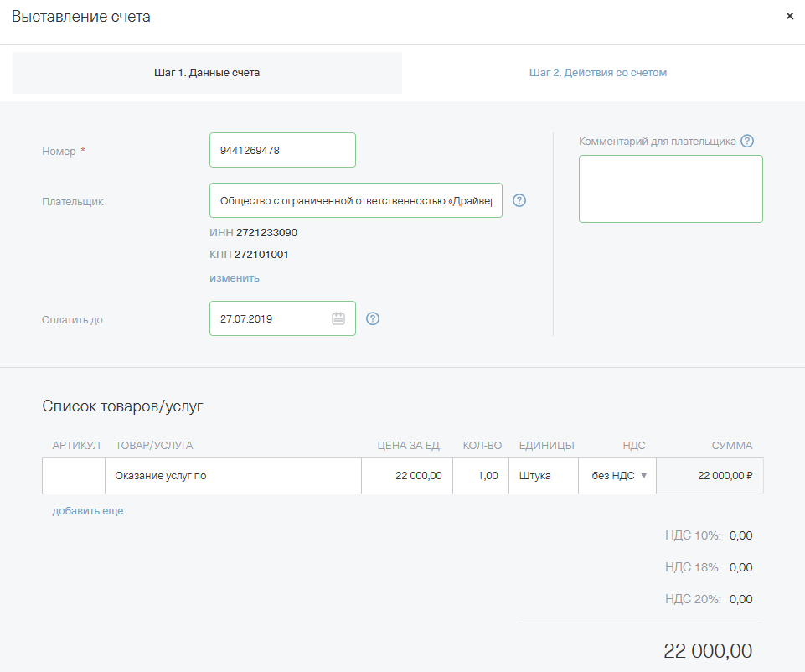Click the Сумма cell in the item row
The height and width of the screenshot is (672, 805).
[710, 476]
